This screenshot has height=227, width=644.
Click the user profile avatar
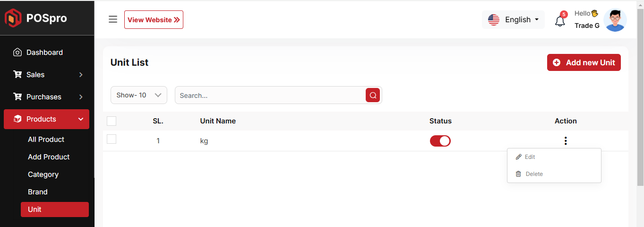coord(615,20)
